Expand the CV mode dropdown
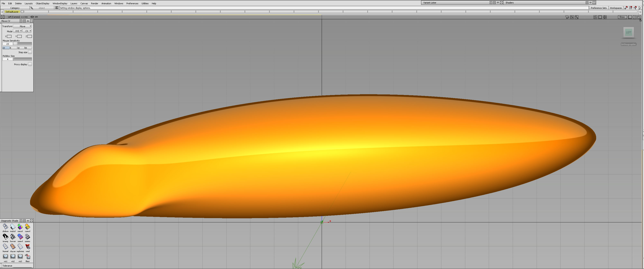This screenshot has width=644, height=269. coord(27,31)
